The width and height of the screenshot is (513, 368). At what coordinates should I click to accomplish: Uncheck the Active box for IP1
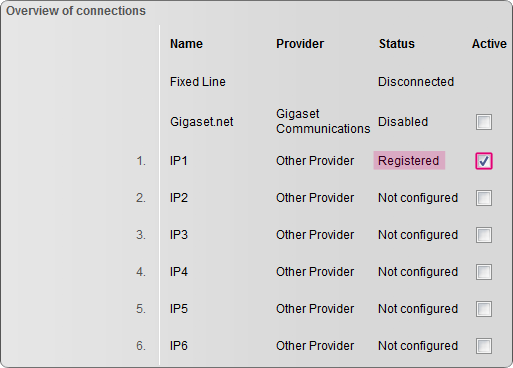pos(484,161)
